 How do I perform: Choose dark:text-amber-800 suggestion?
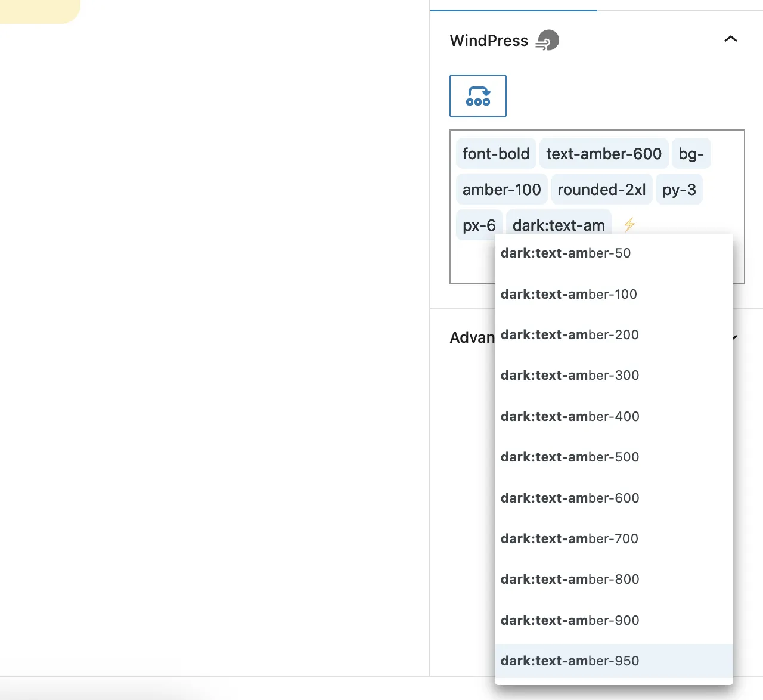tap(614, 580)
